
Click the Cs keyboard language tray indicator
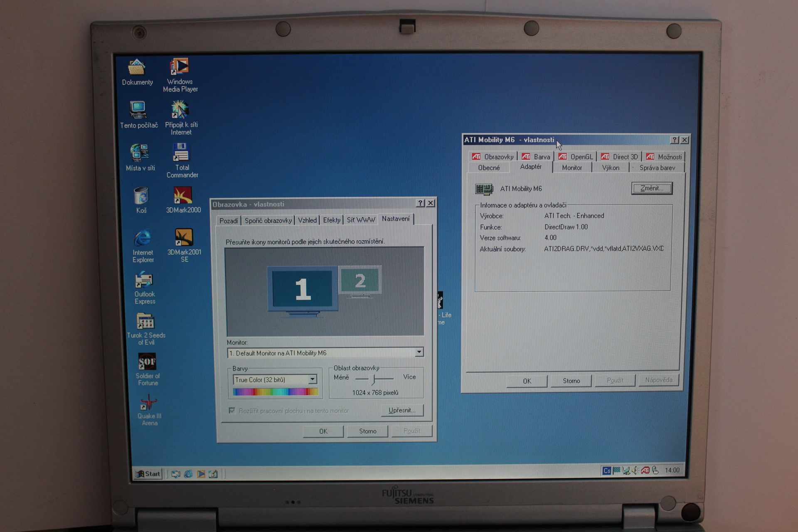pyautogui.click(x=606, y=470)
